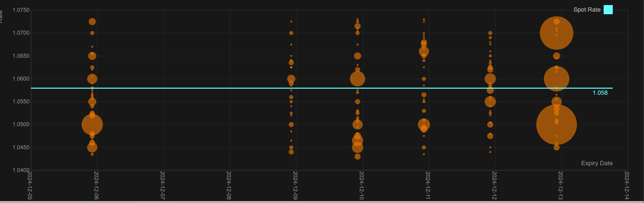Click the Spot Rate legend label
Image resolution: width=644 pixels, height=203 pixels.
(x=587, y=10)
